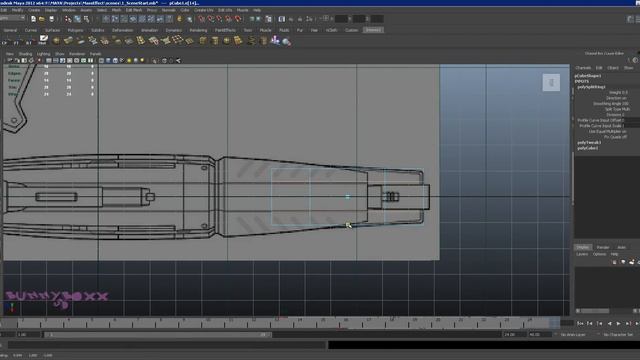The image size is (640, 360).
Task: Create a new scene from the status line
Action: pyautogui.click(x=33, y=19)
